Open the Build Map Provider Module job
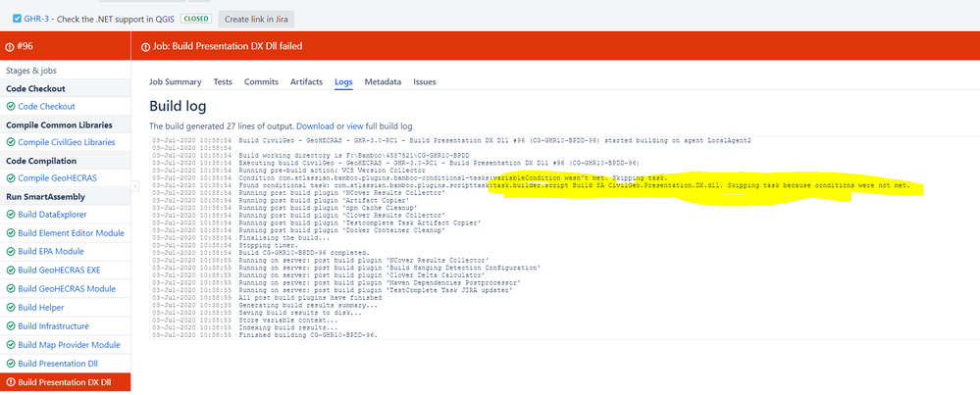The height and width of the screenshot is (395, 980). pos(70,345)
